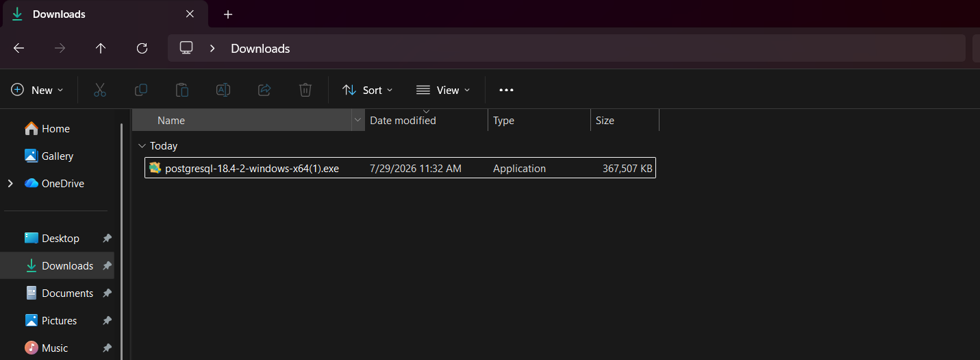Open the Sort dropdown menu
980x360 pixels.
point(368,90)
